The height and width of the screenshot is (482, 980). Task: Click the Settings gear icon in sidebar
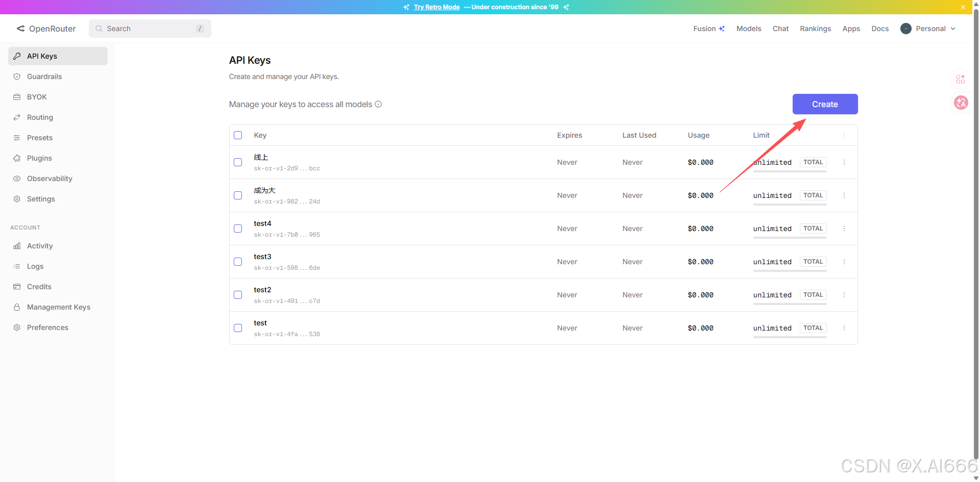pos(17,199)
